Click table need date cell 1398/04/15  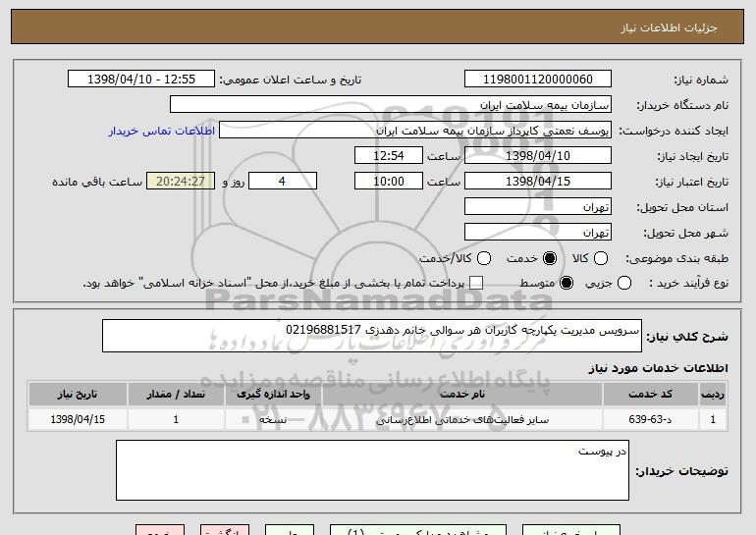(78, 419)
